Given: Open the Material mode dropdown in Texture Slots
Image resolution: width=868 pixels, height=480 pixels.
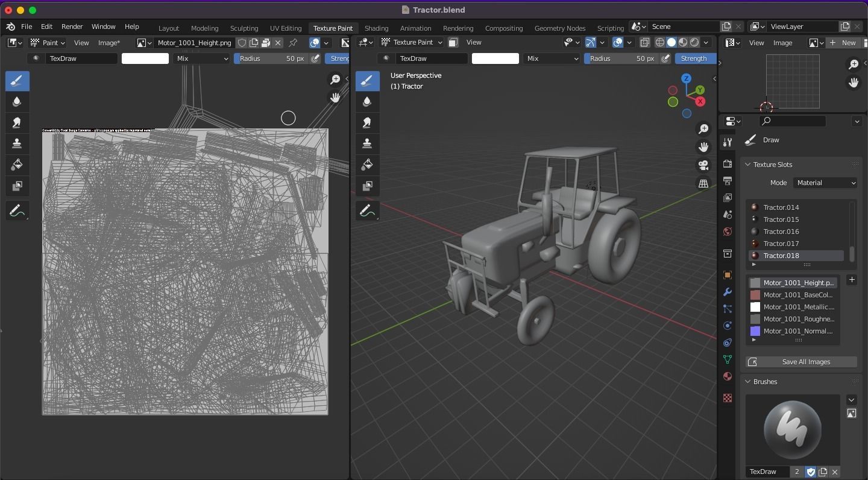Looking at the screenshot, I should (826, 183).
